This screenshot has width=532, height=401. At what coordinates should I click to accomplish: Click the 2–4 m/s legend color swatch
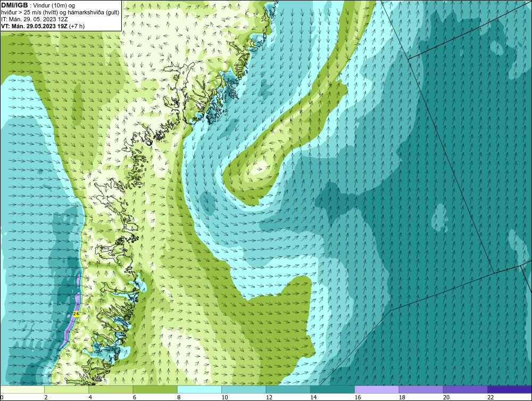(x=66, y=389)
